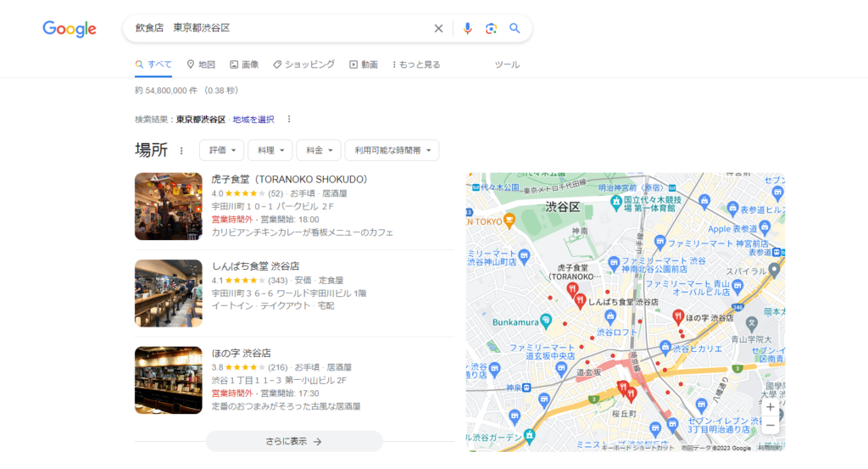Open ほの字 渋谷店 photo thumbnail
Image resolution: width=868 pixels, height=469 pixels.
[x=169, y=380]
